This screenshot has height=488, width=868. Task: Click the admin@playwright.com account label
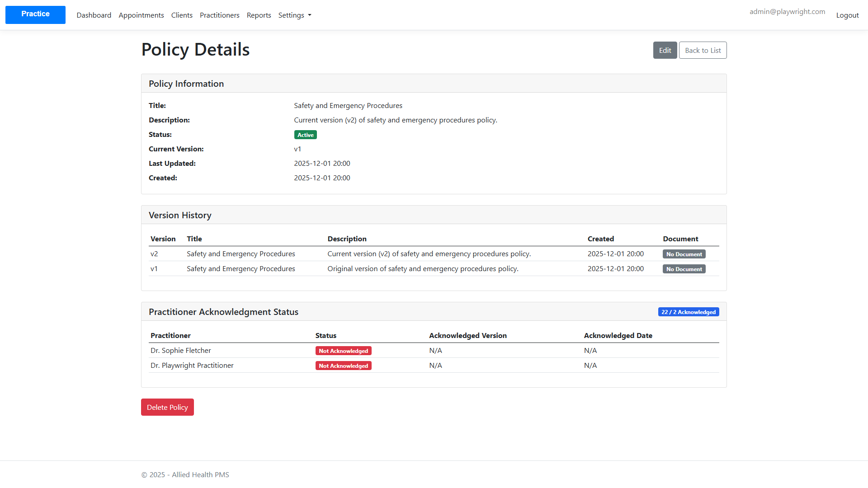click(787, 12)
